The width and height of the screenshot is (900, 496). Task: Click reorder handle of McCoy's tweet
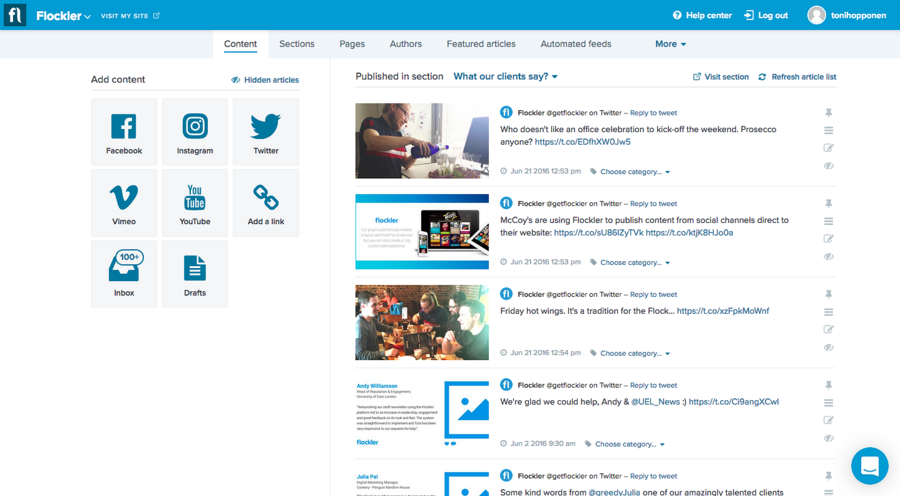(x=828, y=221)
